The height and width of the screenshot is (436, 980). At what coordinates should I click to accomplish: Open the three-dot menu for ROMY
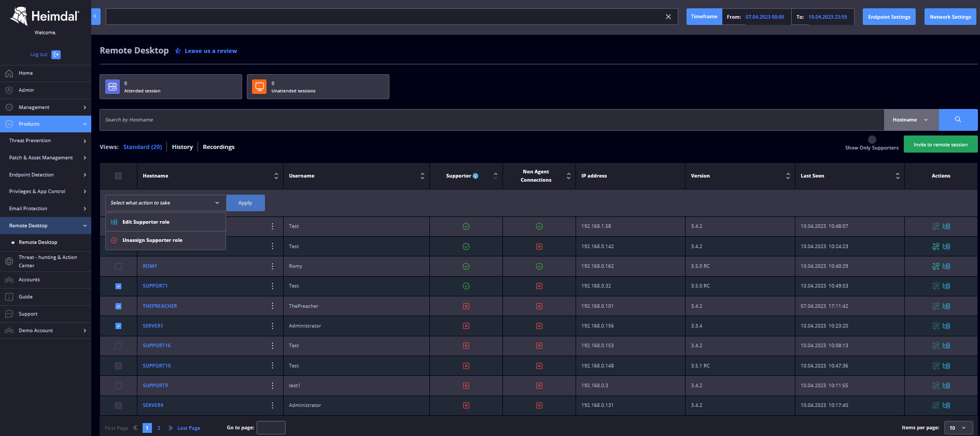(272, 266)
